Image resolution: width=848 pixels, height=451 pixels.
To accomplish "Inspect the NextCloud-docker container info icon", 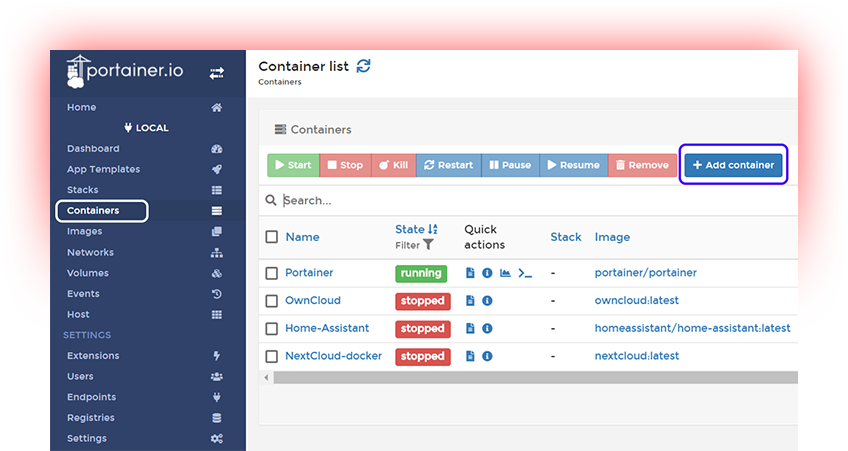I will coord(487,356).
